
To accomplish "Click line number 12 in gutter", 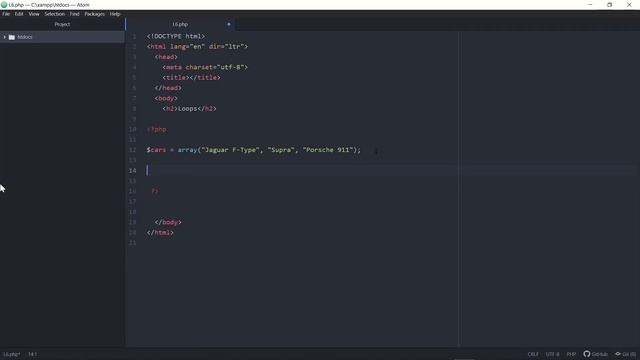I will click(132, 150).
